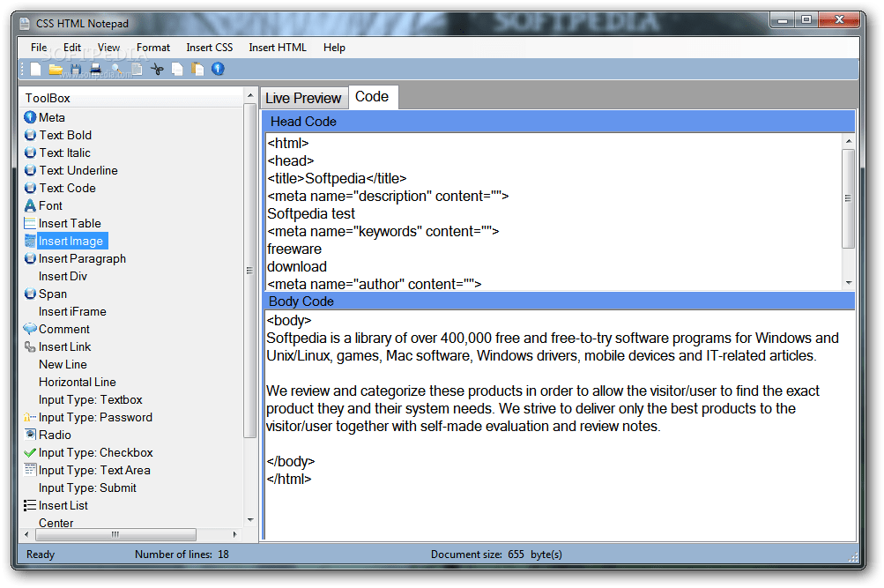The image size is (884, 588).
Task: Select Input Type: Textbox entry
Action: click(91, 399)
